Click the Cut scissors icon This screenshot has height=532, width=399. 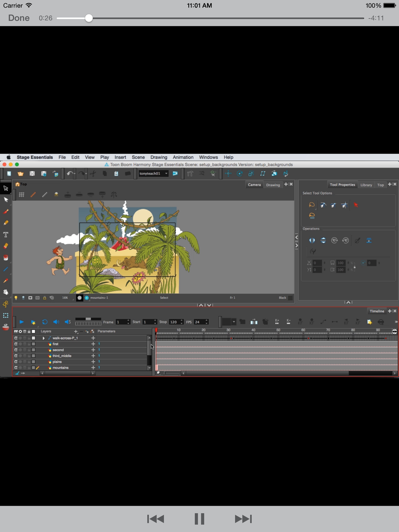coord(93,173)
